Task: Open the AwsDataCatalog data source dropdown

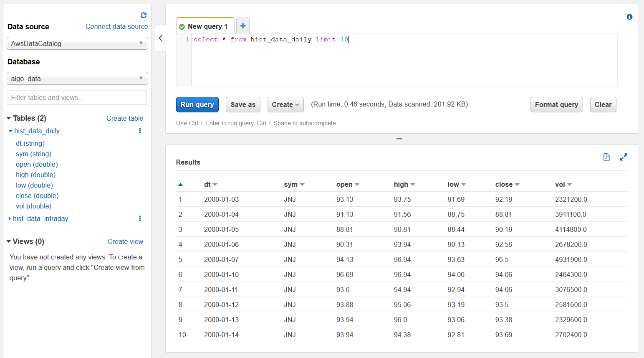Action: 77,43
